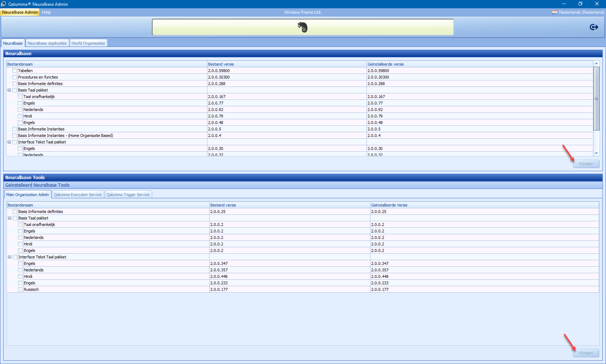Check Basis Informatie definities 2.0.0.25 checkbox
Screen dimensions: 606x364
point(15,212)
